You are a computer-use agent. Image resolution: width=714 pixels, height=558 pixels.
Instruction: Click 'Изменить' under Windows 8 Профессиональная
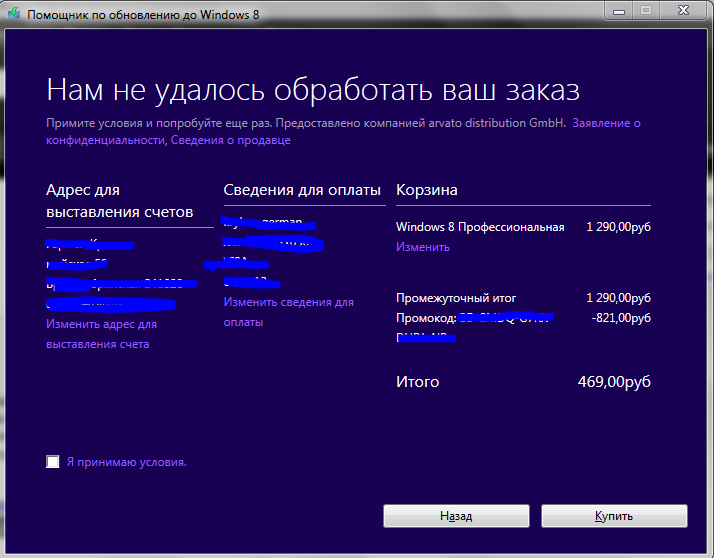click(x=423, y=247)
